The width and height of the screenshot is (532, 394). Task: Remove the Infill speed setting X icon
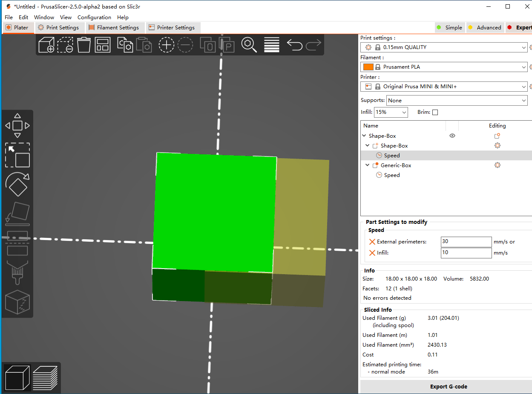click(x=372, y=253)
